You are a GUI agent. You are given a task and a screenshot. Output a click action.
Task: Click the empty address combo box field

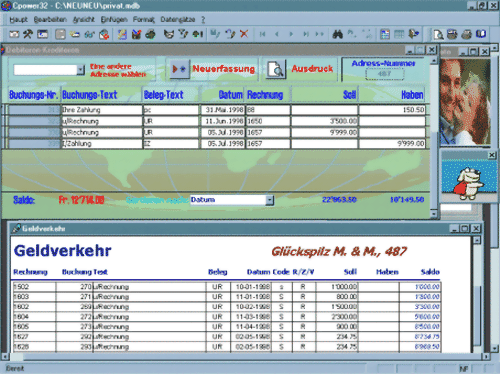click(45, 69)
